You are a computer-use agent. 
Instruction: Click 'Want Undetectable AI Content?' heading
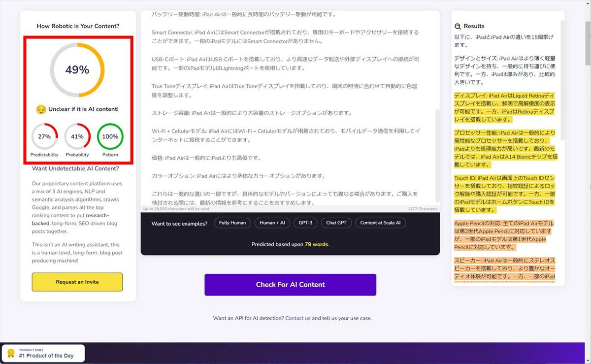click(x=75, y=168)
